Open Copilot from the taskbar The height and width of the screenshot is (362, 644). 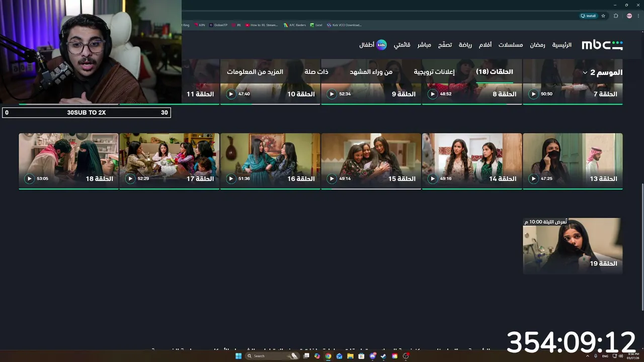tap(317, 356)
